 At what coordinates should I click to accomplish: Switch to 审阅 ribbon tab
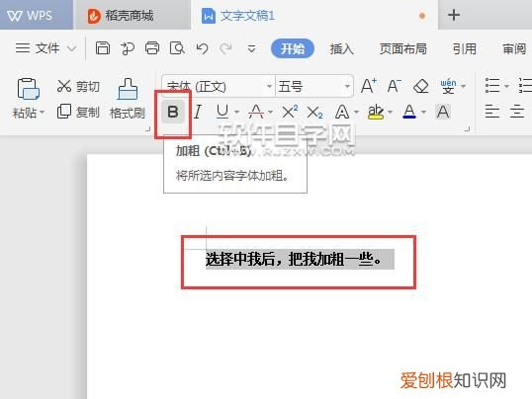pyautogui.click(x=514, y=48)
